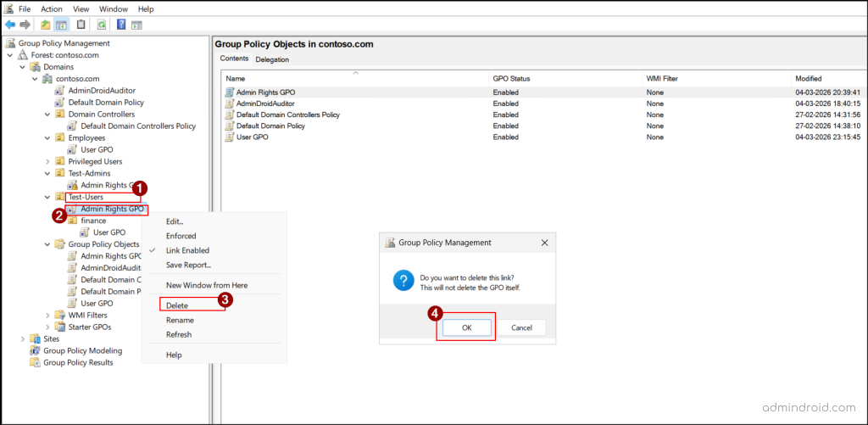This screenshot has width=868, height=425.
Task: Select User GPO under finance OU
Action: [109, 232]
